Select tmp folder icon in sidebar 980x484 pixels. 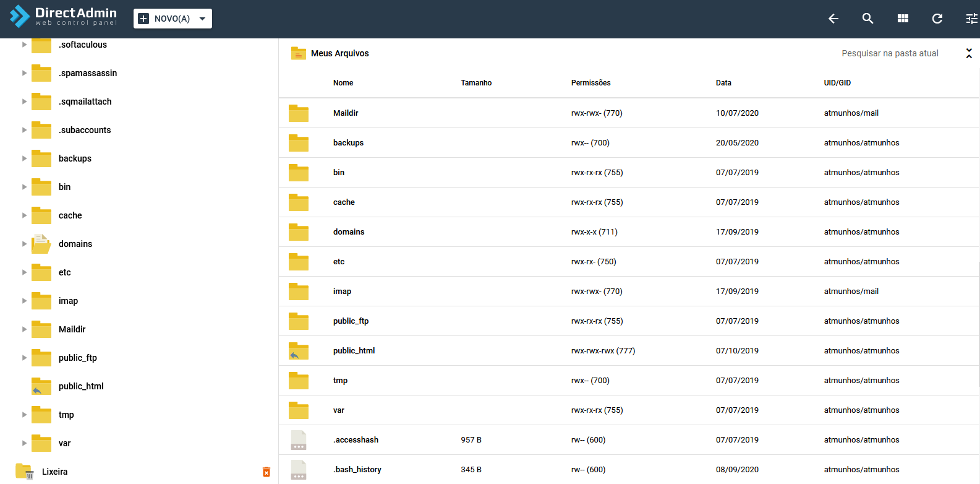tap(41, 415)
